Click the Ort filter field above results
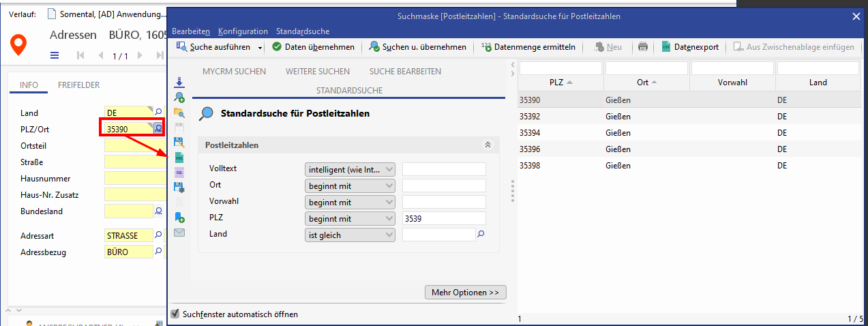Screen dimensions: 868x326 click(646, 68)
